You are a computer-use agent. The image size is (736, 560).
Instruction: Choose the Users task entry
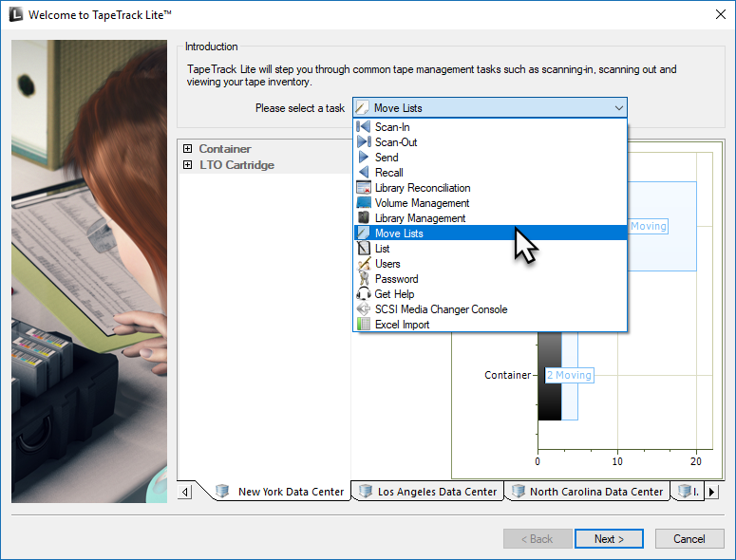[x=490, y=264]
